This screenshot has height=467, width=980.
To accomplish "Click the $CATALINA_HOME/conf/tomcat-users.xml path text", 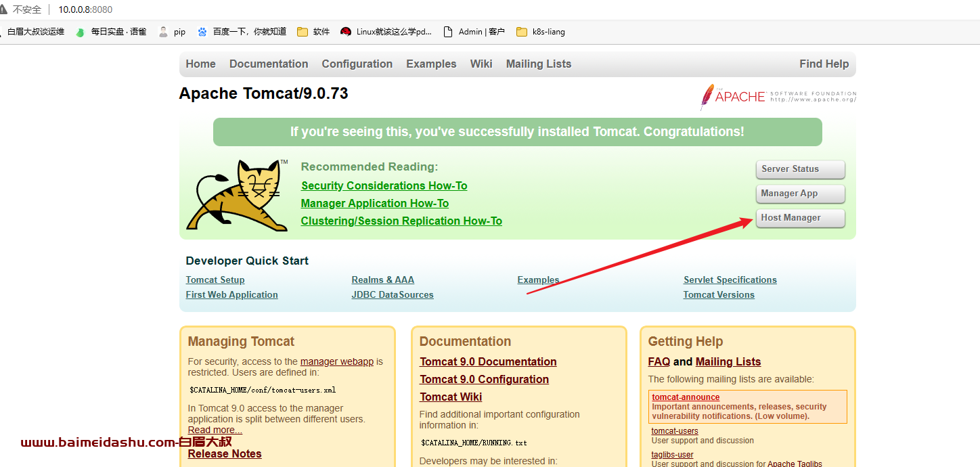I will click(x=263, y=391).
